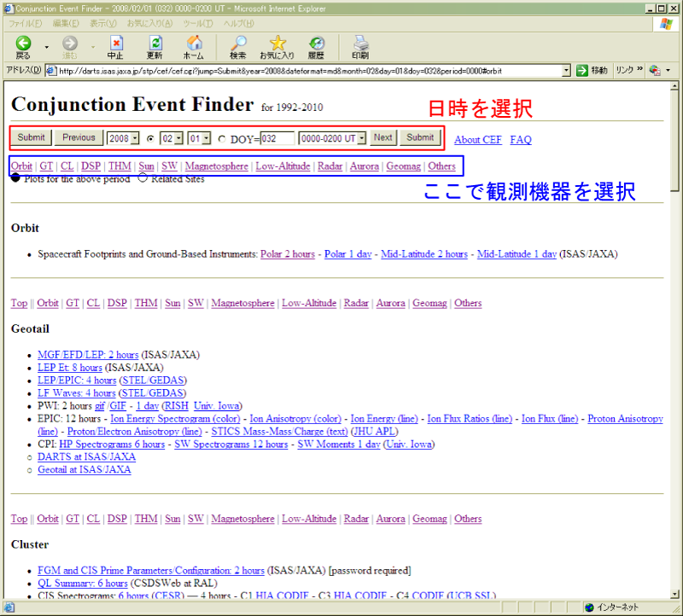Click the Print toolbar icon
The width and height of the screenshot is (683, 616).
point(360,44)
